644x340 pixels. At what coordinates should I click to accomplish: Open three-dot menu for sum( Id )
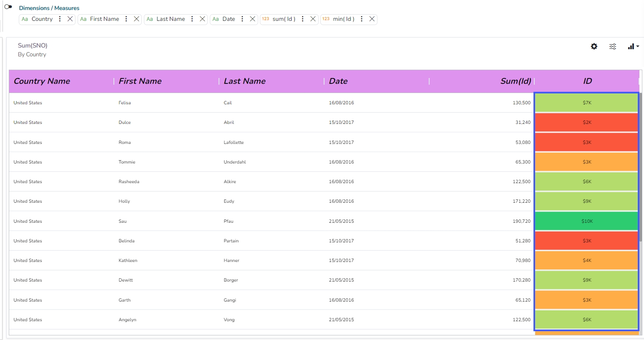coord(302,19)
